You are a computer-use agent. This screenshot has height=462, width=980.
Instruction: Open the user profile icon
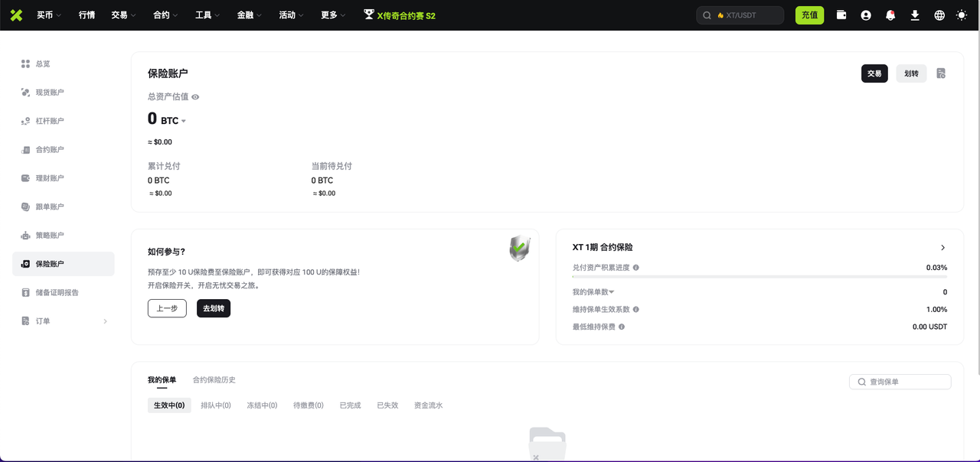tap(866, 15)
